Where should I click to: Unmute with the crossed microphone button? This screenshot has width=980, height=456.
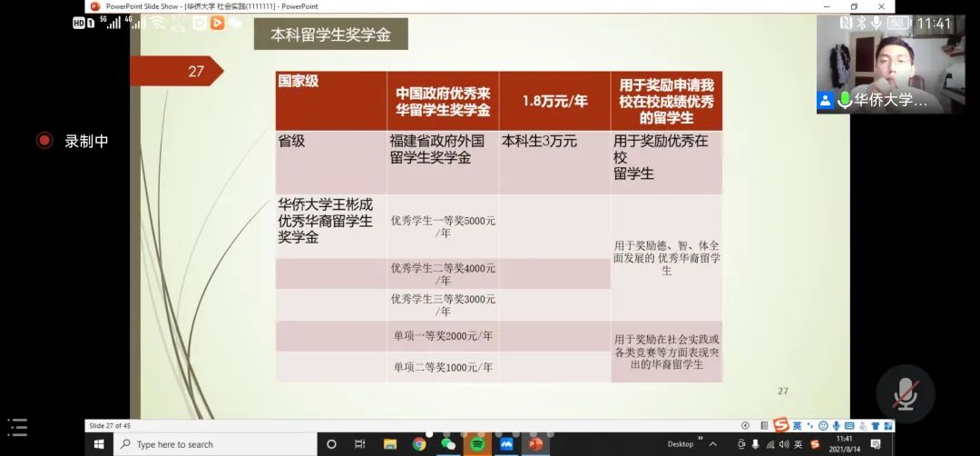pos(905,394)
